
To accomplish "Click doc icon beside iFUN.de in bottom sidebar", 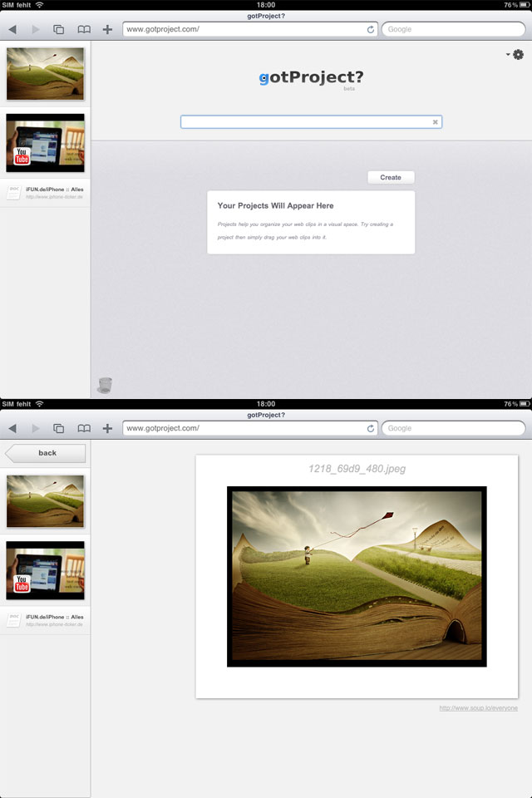I will [x=14, y=620].
